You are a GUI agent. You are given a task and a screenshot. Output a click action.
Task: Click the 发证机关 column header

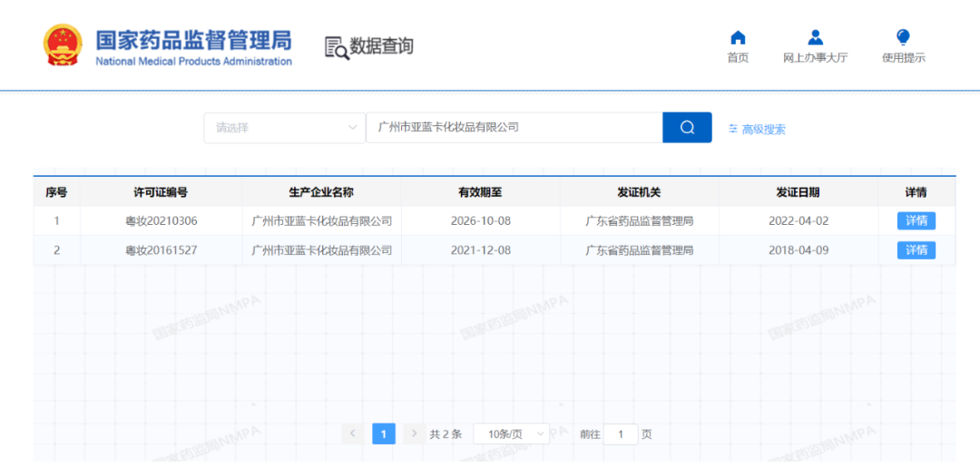tap(639, 192)
